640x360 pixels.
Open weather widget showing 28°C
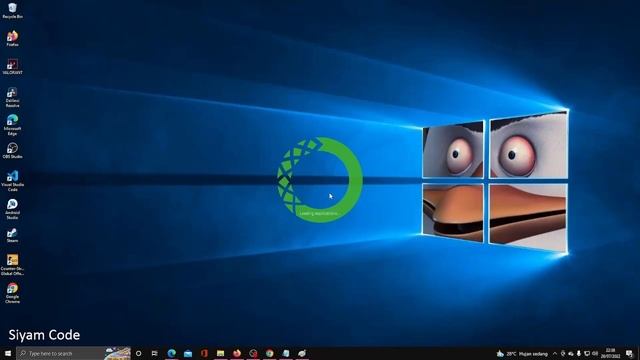click(x=522, y=353)
